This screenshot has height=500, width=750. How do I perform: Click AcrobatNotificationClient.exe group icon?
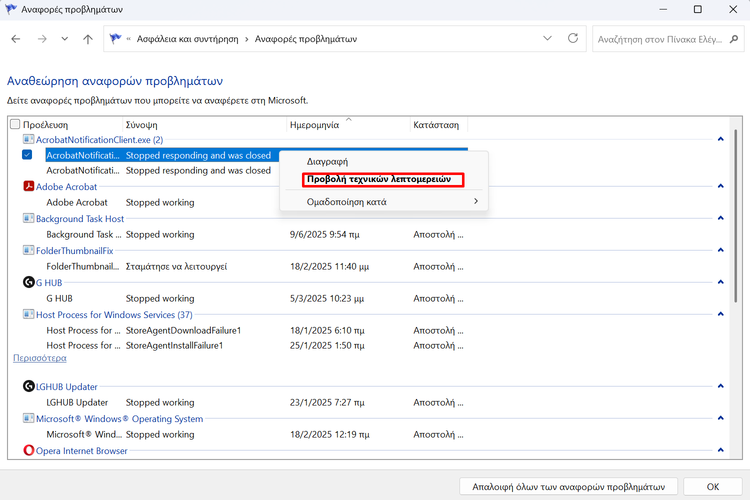click(28, 139)
